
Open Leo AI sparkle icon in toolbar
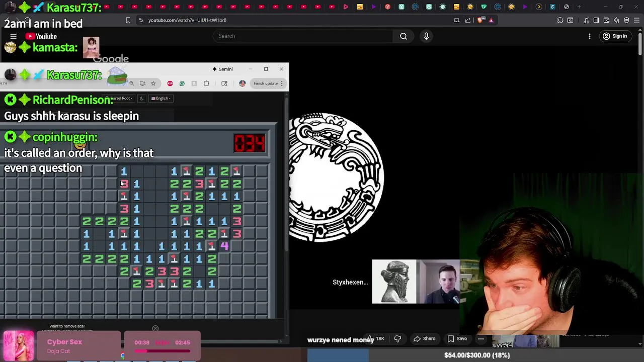point(616,20)
